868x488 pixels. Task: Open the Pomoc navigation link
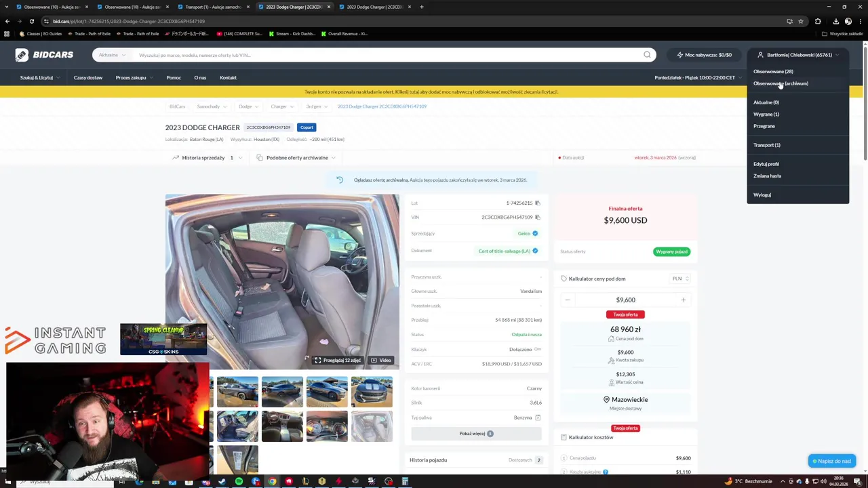pyautogui.click(x=174, y=77)
